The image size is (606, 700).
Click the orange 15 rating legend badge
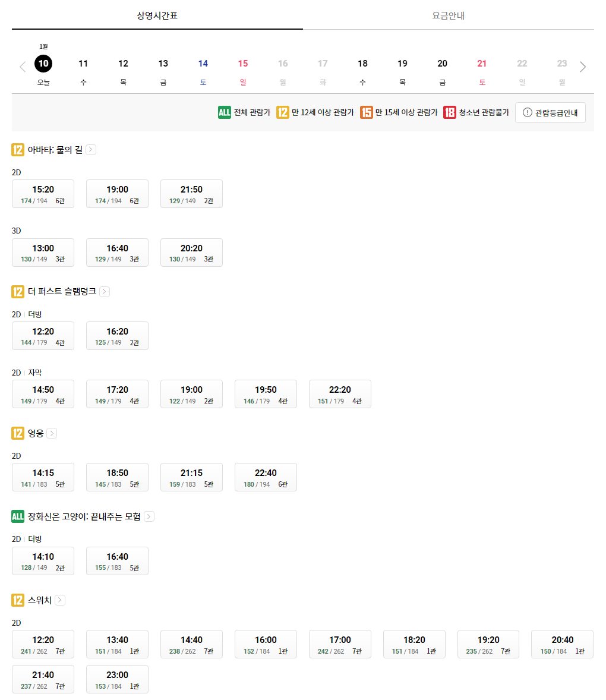[367, 112]
